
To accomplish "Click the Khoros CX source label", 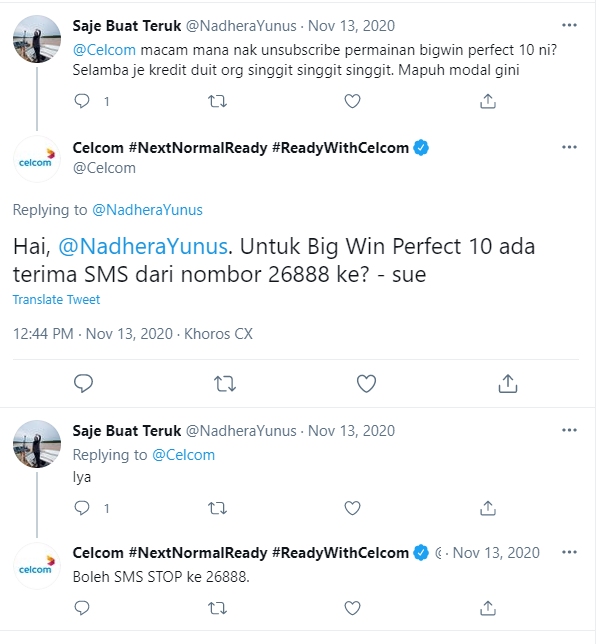I will click(x=219, y=333).
